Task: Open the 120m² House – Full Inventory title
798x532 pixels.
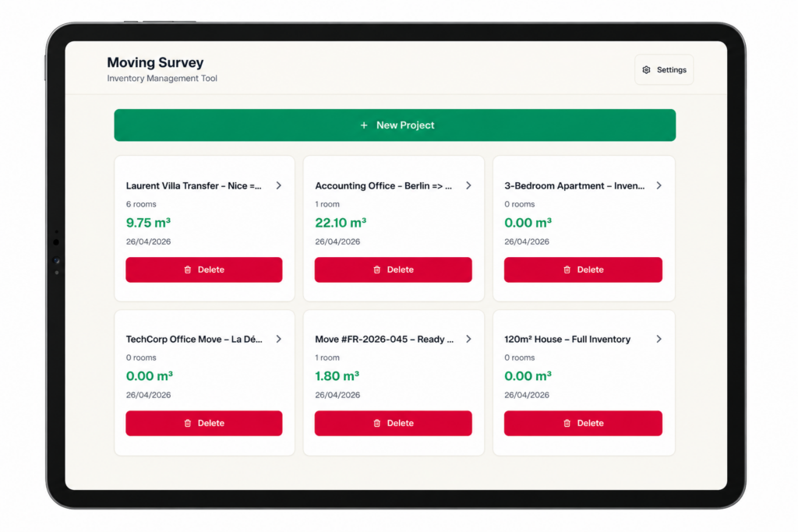Action: coord(567,340)
